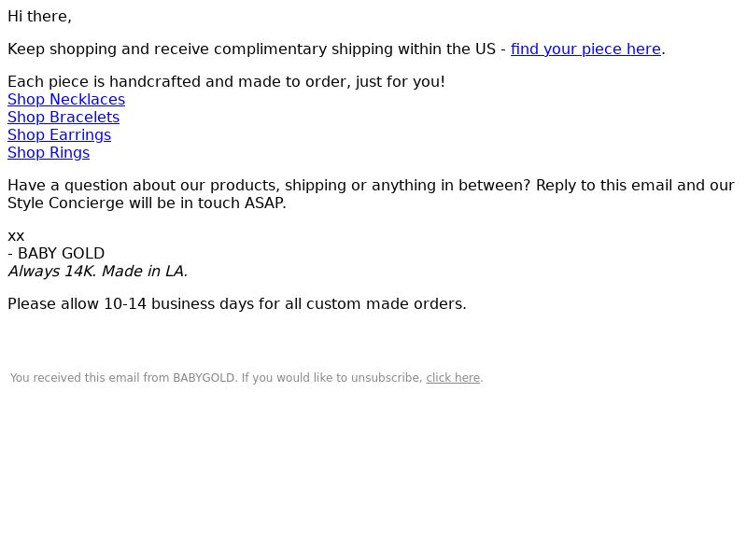Click the 'would like to unsubscribe' footer phrase
747x560 pixels.
tap(349, 378)
